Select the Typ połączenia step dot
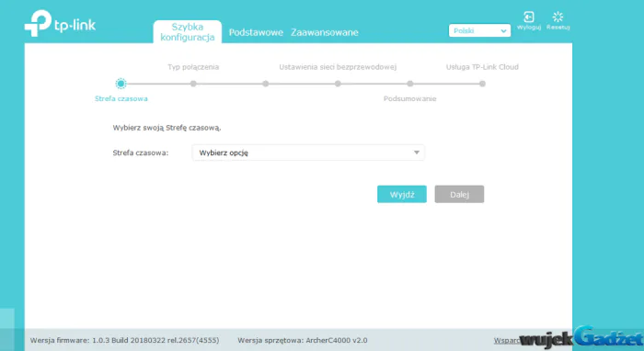 coord(193,84)
